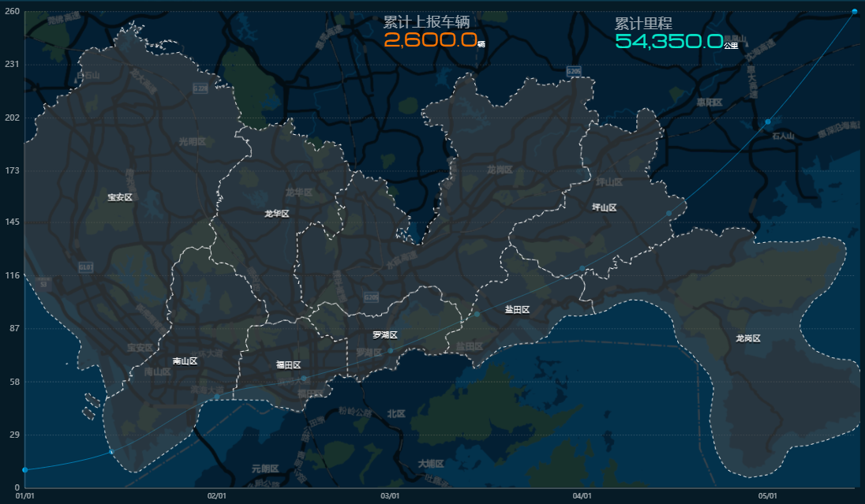Click the 116 y-axis label
This screenshot has height=504, width=865.
coord(12,275)
